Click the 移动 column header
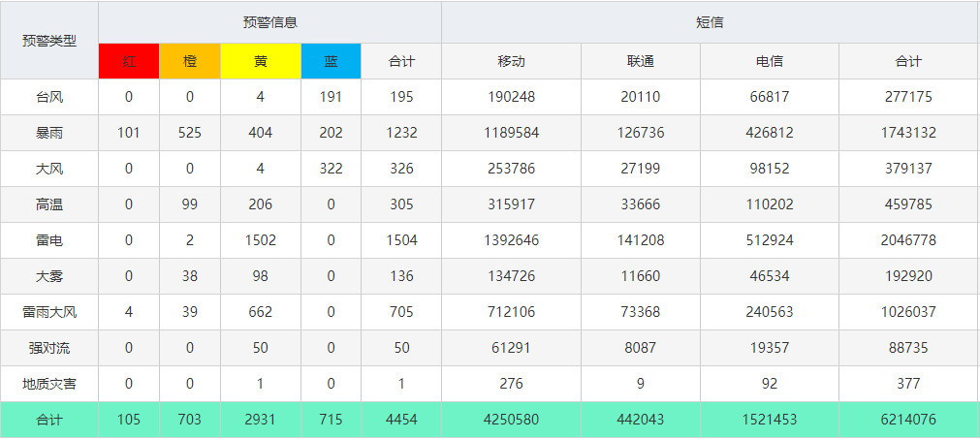 (511, 61)
